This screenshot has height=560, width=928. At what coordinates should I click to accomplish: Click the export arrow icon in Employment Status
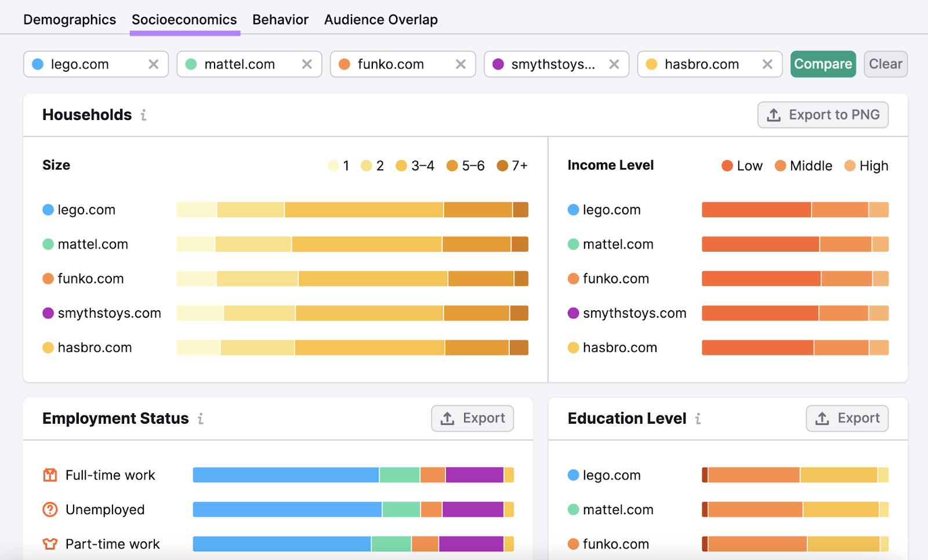point(447,418)
